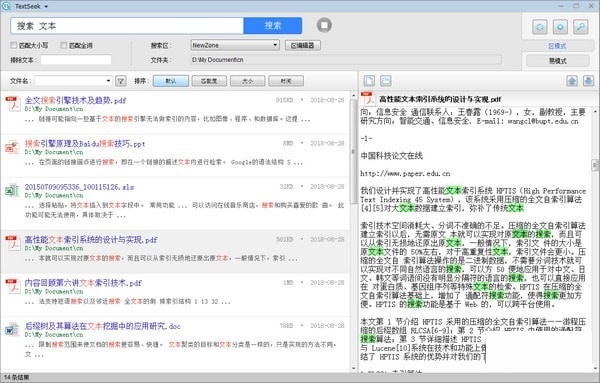Screen dimensions: 600x383
Task: Click the Word icon of 后缀树 result
Action: point(13,329)
